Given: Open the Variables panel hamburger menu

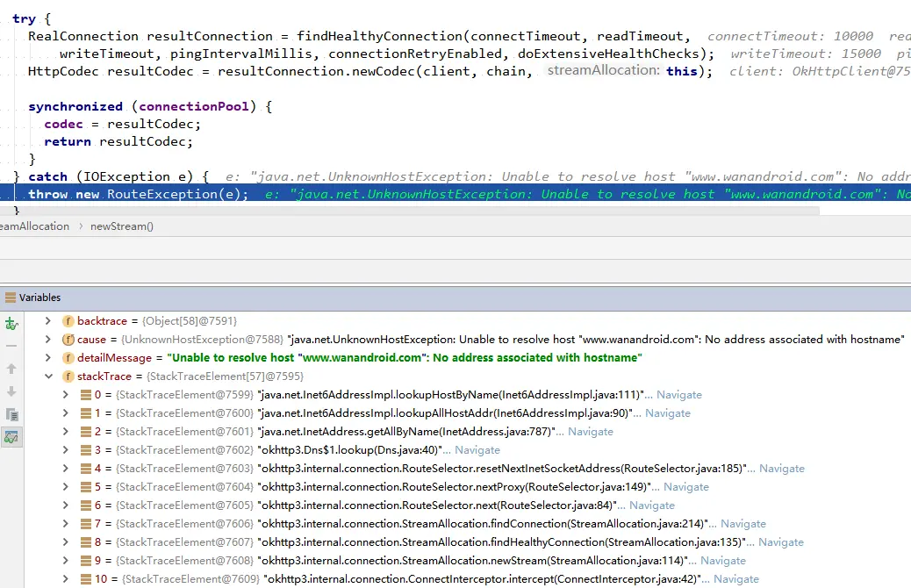Looking at the screenshot, I should pyautogui.click(x=9, y=297).
